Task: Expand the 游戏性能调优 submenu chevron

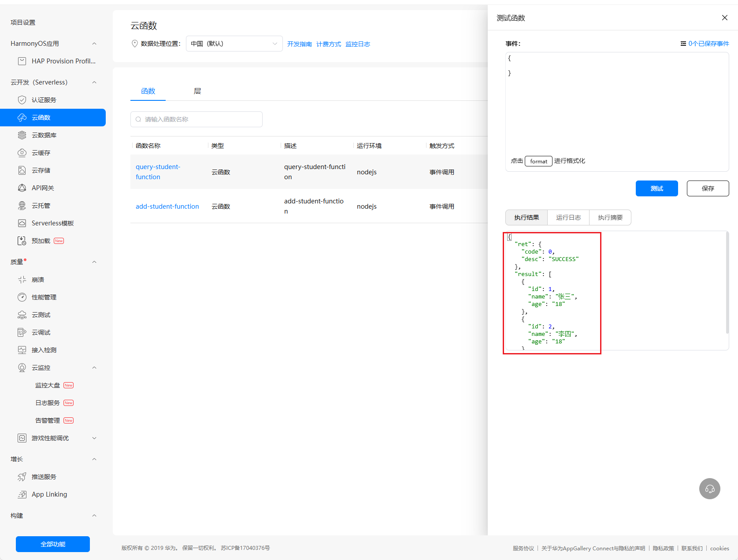Action: 94,438
